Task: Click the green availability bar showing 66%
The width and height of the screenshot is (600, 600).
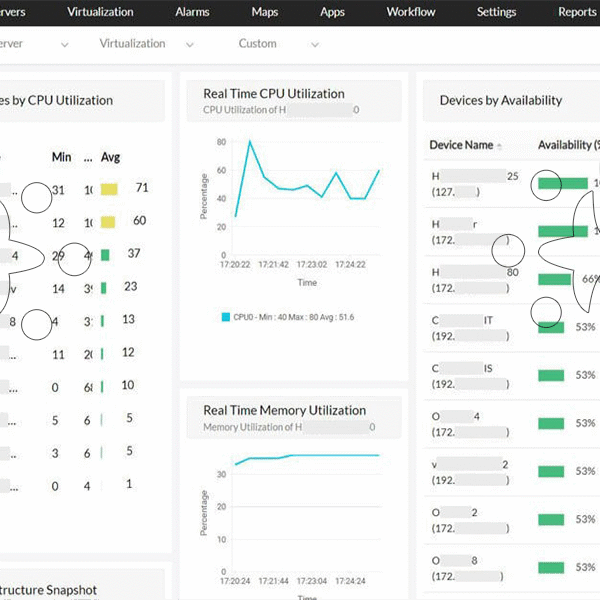Action: click(553, 279)
